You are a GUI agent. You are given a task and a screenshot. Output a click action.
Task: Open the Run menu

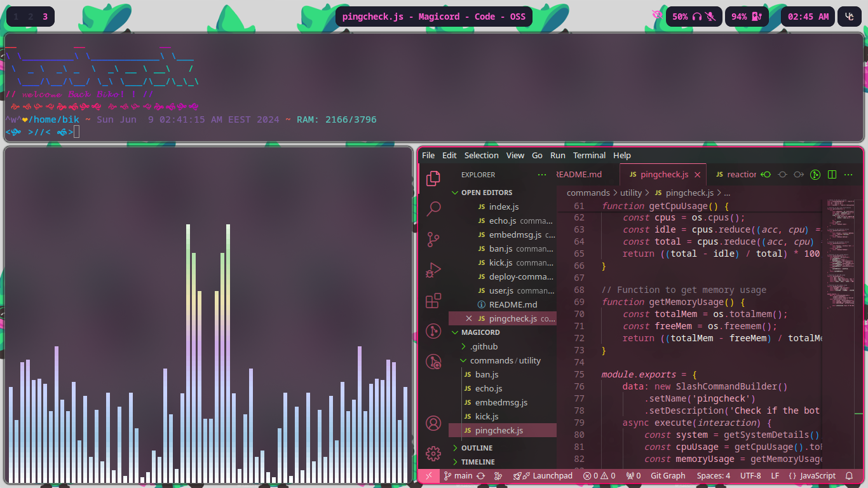(x=558, y=155)
